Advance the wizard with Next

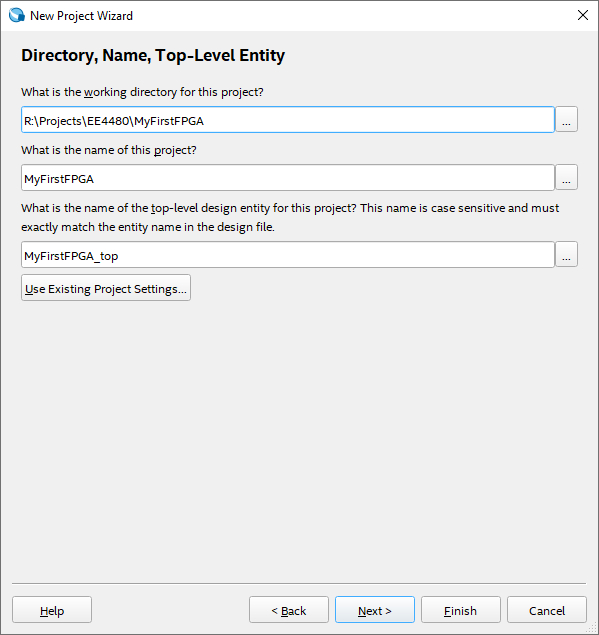point(375,610)
